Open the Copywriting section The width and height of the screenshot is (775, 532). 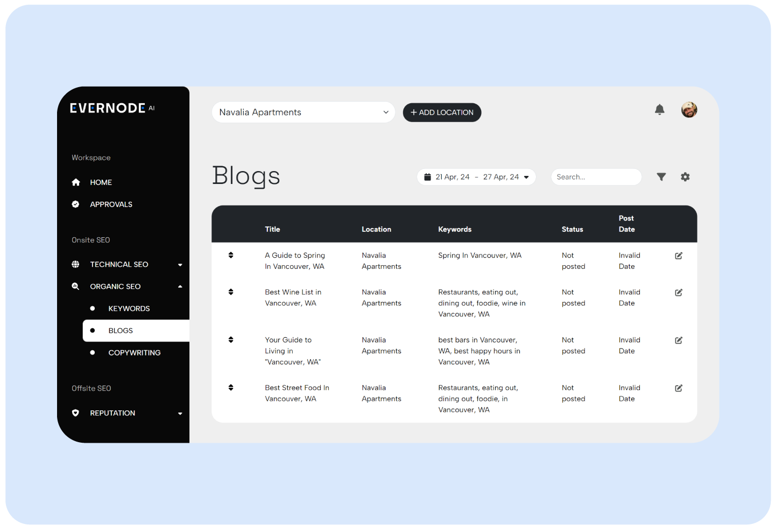click(135, 353)
